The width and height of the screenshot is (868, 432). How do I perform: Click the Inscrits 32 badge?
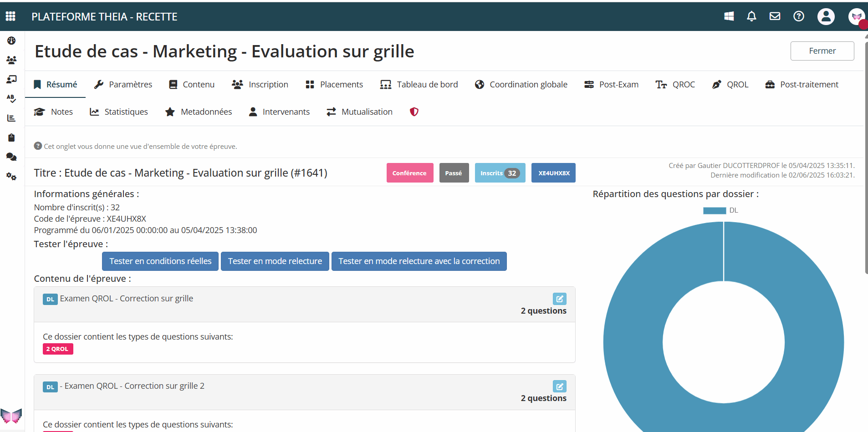point(500,173)
